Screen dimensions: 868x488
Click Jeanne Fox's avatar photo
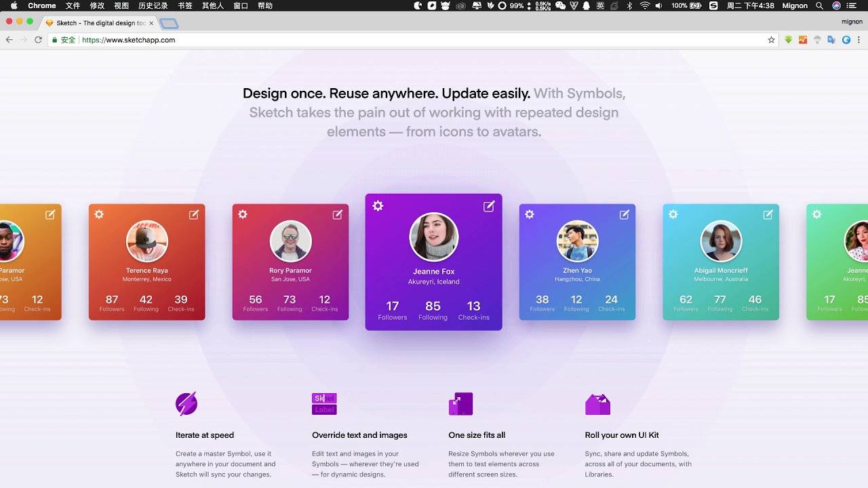(x=434, y=237)
